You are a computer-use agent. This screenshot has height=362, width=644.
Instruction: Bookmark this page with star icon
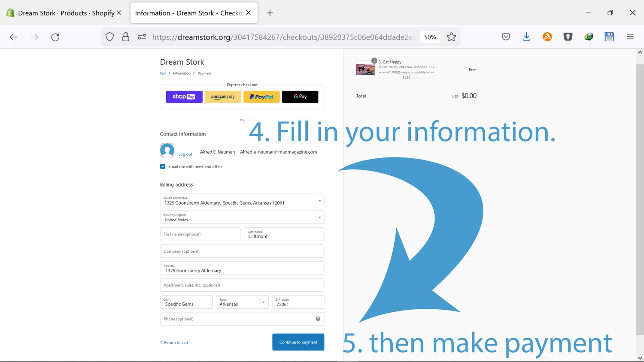pyautogui.click(x=451, y=37)
